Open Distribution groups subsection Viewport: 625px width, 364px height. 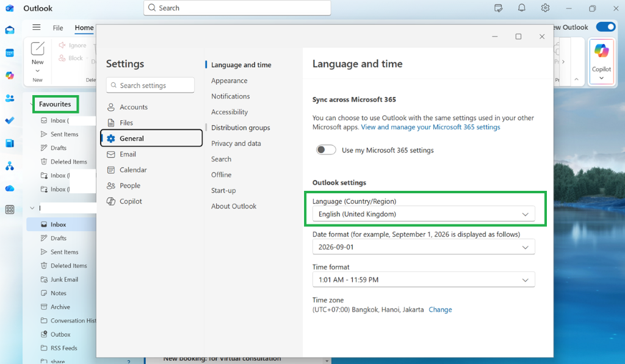pyautogui.click(x=240, y=127)
